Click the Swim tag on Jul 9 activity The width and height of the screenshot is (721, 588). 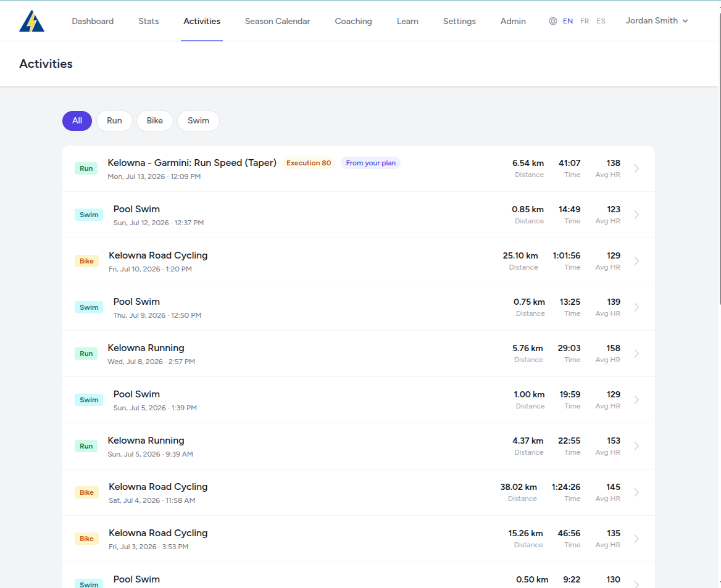(89, 307)
